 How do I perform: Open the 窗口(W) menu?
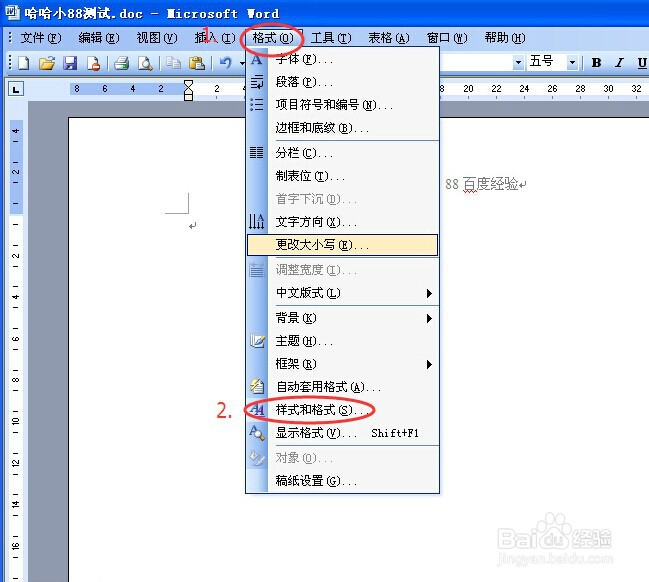pyautogui.click(x=447, y=38)
